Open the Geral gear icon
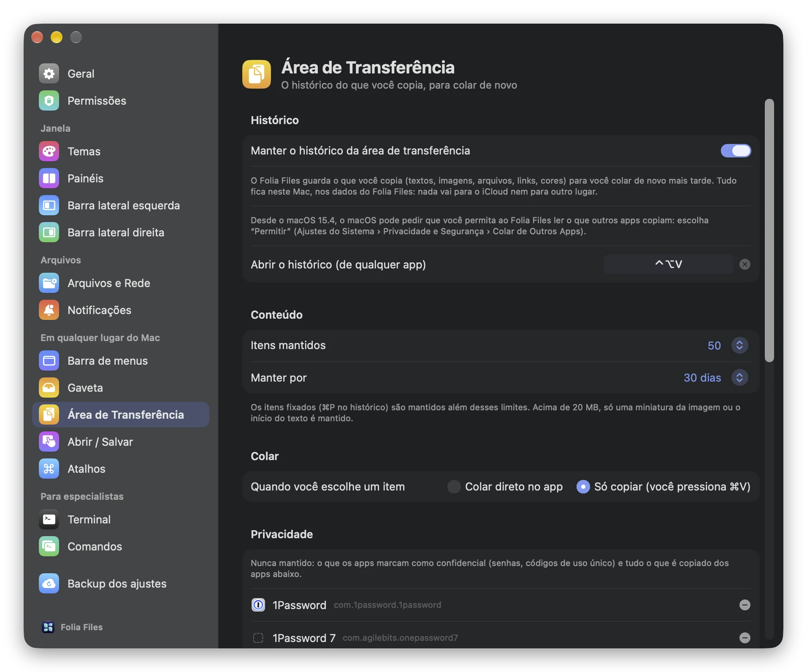 coord(49,74)
